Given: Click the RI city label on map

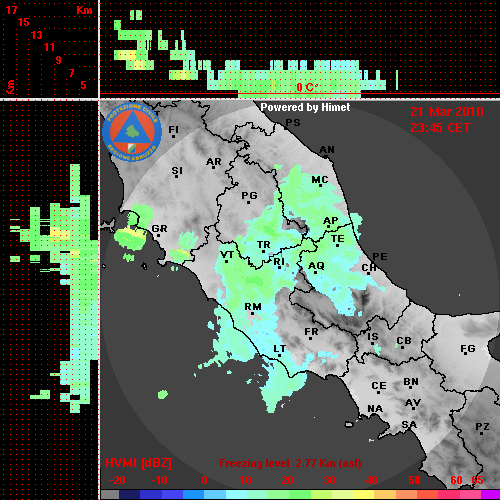Looking at the screenshot, I should (x=279, y=261).
